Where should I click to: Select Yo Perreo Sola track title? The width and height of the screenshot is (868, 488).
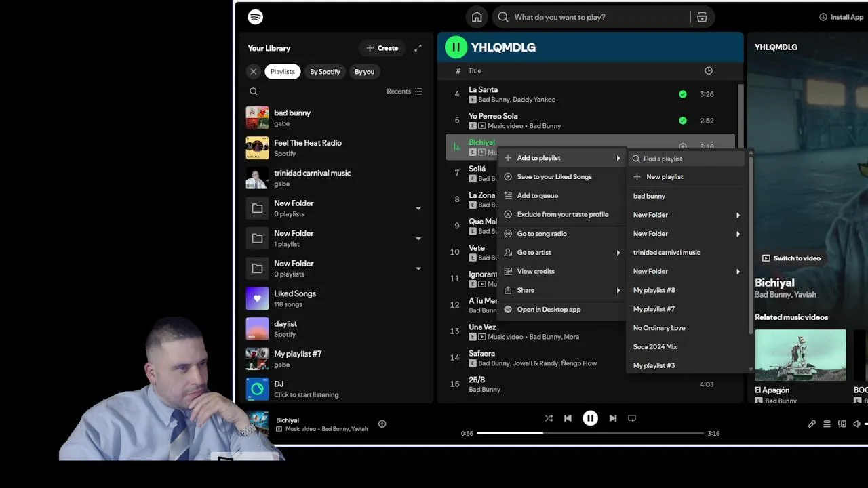click(x=493, y=116)
